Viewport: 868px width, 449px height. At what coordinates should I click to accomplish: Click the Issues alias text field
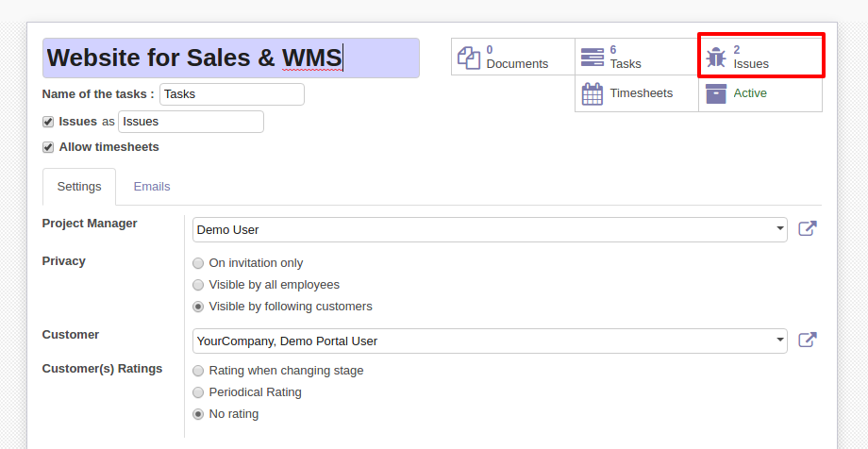tap(191, 122)
